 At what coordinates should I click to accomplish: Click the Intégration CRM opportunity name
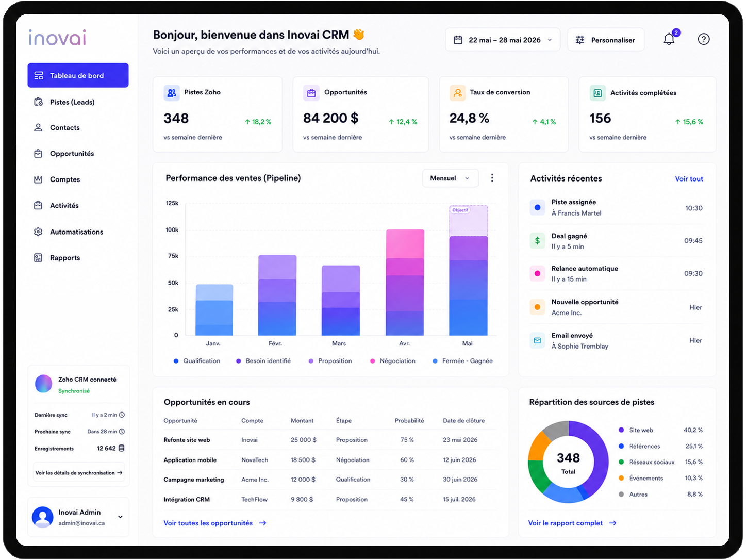point(187,499)
